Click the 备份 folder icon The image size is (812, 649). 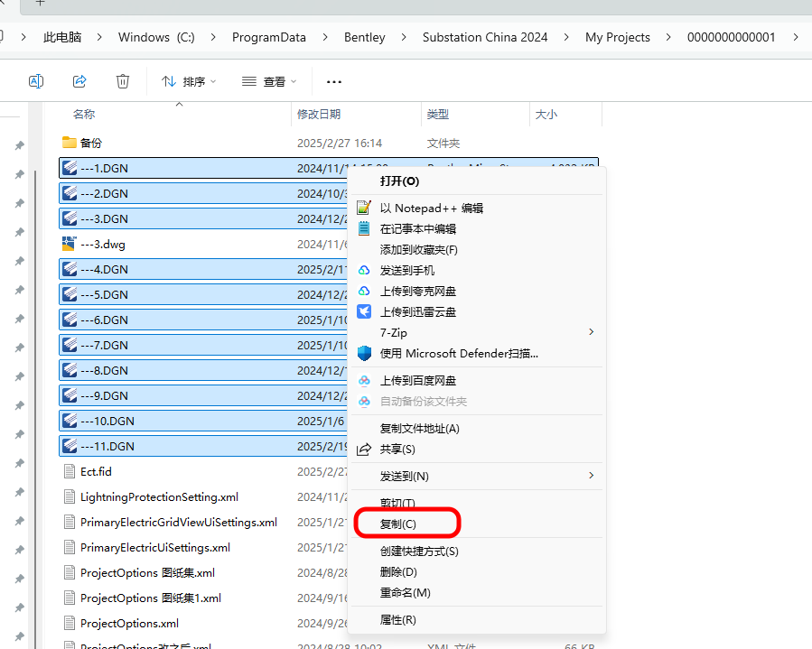point(70,143)
